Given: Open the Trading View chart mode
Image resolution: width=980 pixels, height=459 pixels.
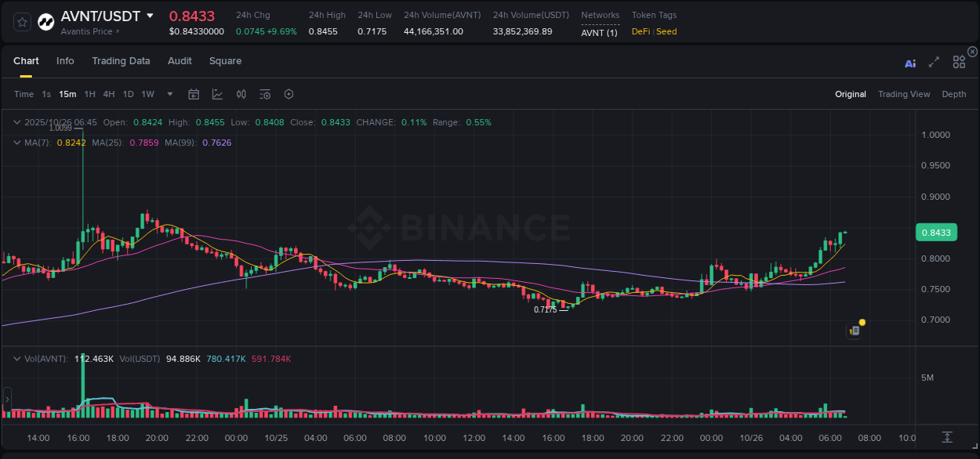Looking at the screenshot, I should pos(904,94).
